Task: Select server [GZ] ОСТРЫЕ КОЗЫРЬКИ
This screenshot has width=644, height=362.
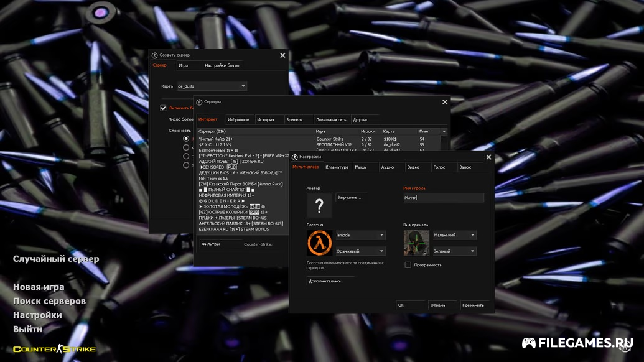Action: click(243, 212)
